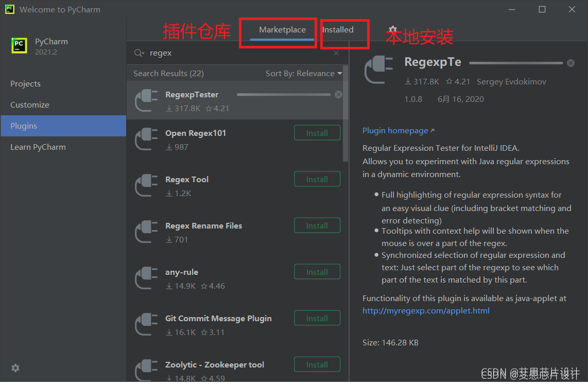The image size is (588, 385).
Task: Switch to the Installed tab
Action: point(338,30)
